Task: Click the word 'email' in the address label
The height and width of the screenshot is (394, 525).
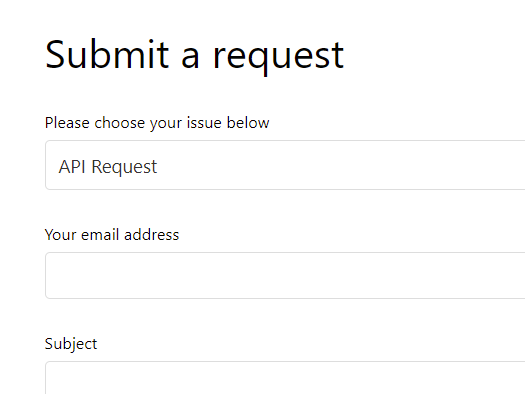Action: click(100, 235)
